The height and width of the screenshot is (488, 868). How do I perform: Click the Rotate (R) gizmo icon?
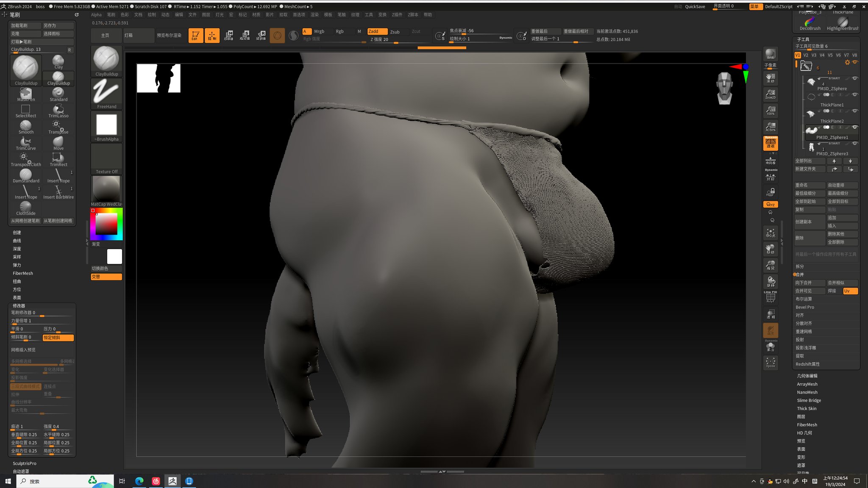click(261, 35)
